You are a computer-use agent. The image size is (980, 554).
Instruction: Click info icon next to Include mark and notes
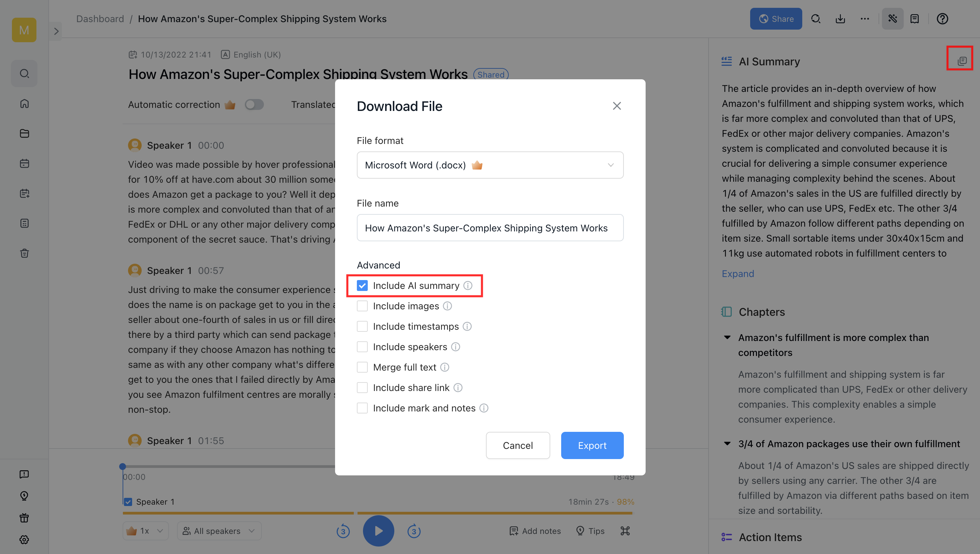(x=484, y=408)
